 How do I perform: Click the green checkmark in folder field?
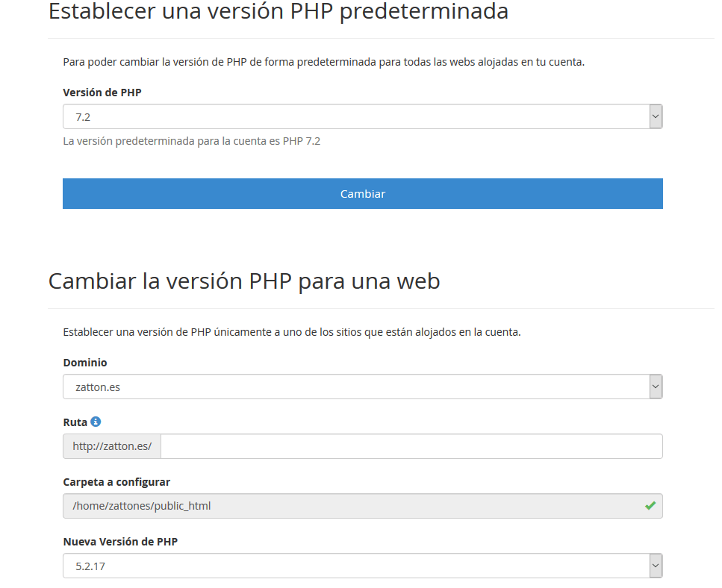pos(650,506)
